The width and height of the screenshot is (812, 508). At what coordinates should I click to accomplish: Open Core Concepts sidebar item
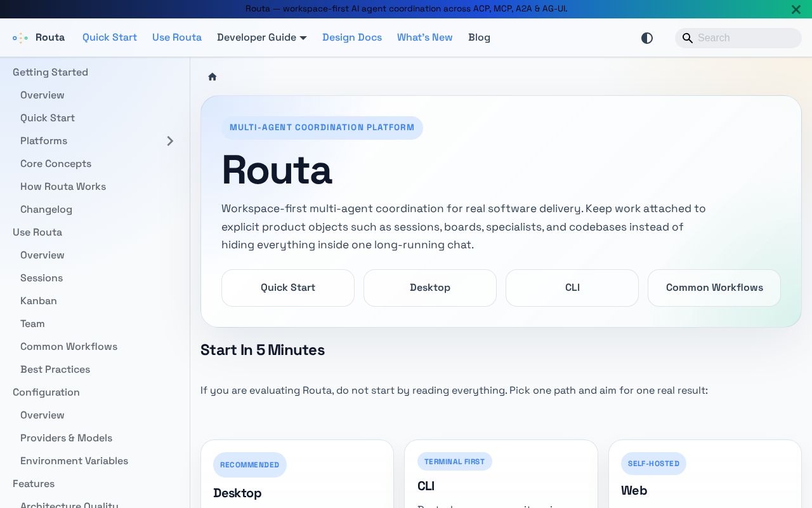[56, 164]
